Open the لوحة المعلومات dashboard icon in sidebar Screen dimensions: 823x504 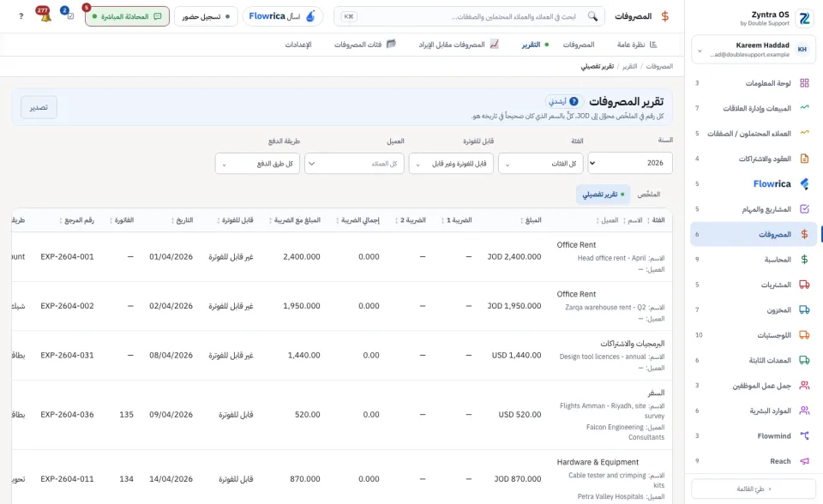pyautogui.click(x=804, y=83)
